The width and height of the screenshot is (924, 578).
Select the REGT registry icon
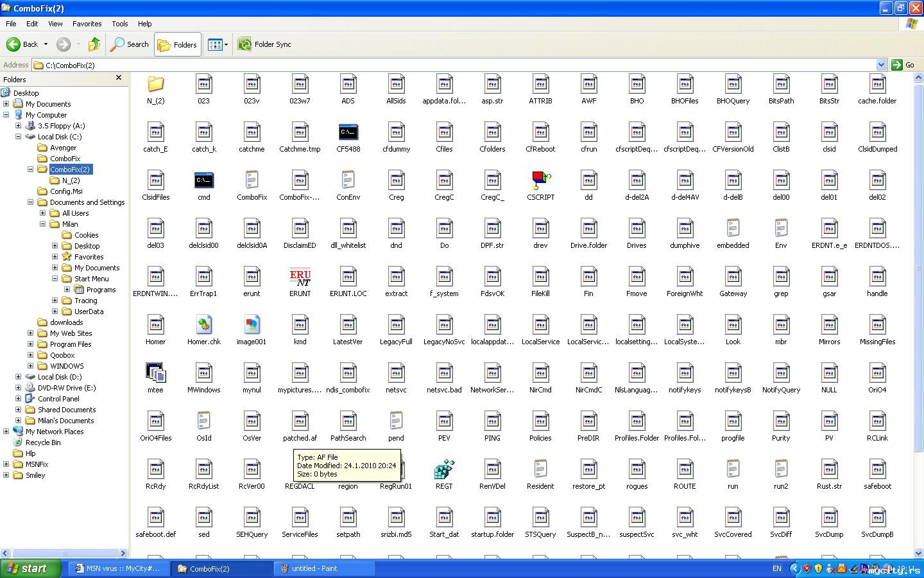(x=444, y=470)
